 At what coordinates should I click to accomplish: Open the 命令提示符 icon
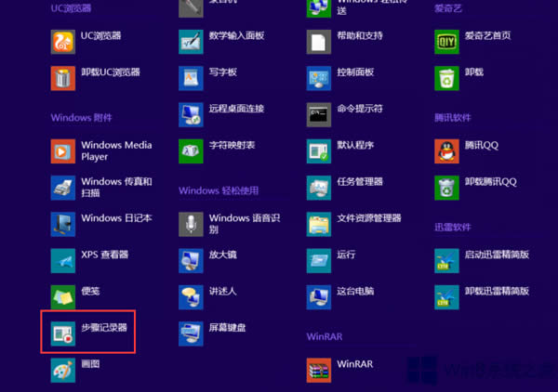319,115
